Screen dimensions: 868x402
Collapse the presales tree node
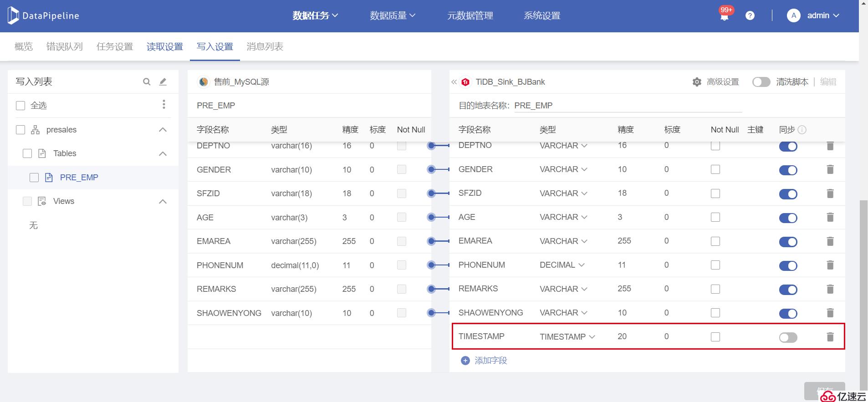pyautogui.click(x=163, y=130)
